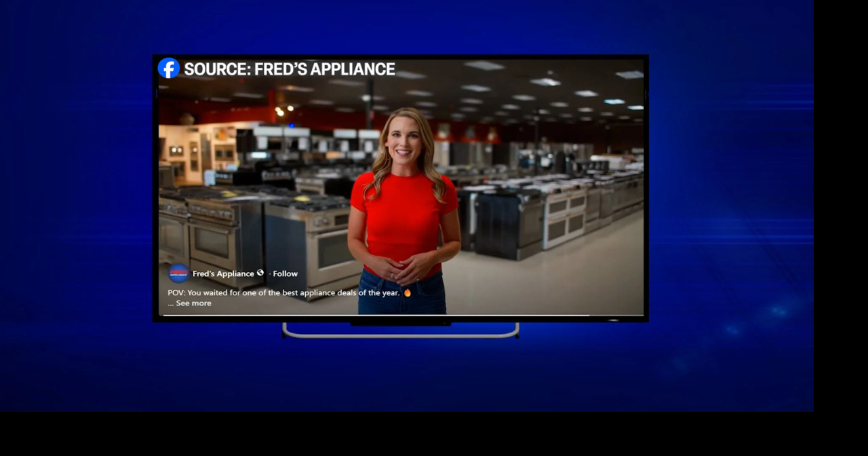Click the POV appliance deals caption text

[283, 292]
